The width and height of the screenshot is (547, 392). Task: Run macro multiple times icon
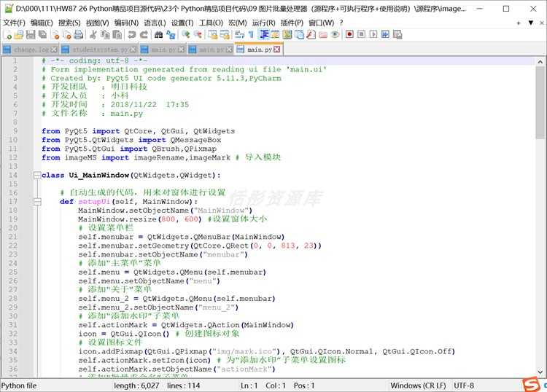pyautogui.click(x=385, y=34)
